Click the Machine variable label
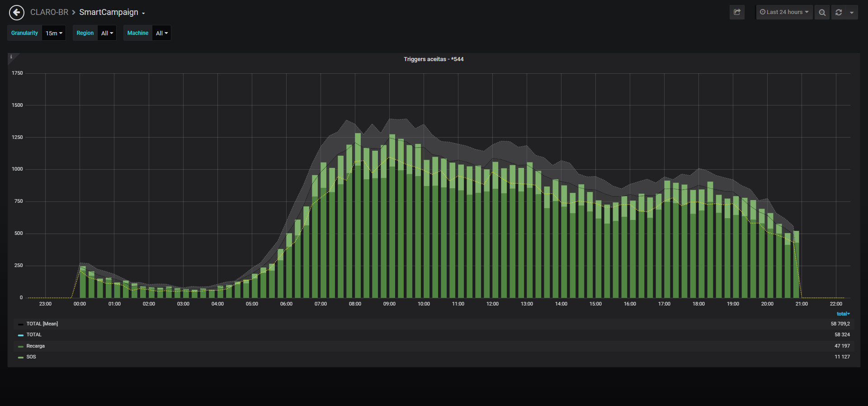This screenshot has height=406, width=868. tap(138, 33)
